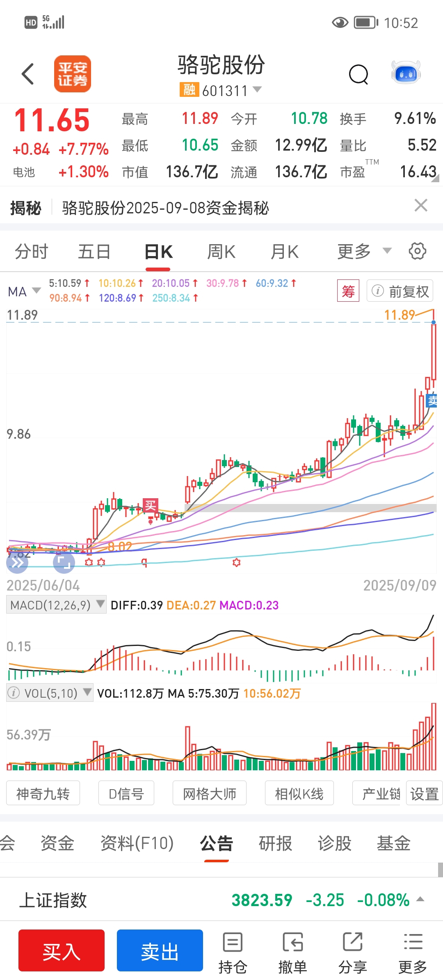Open the search magnifier icon
The image size is (443, 980).
(359, 75)
